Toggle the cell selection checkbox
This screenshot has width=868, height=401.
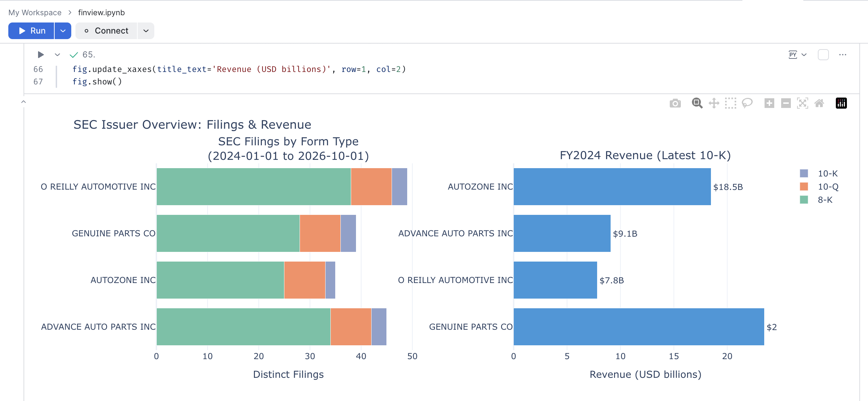click(x=823, y=55)
